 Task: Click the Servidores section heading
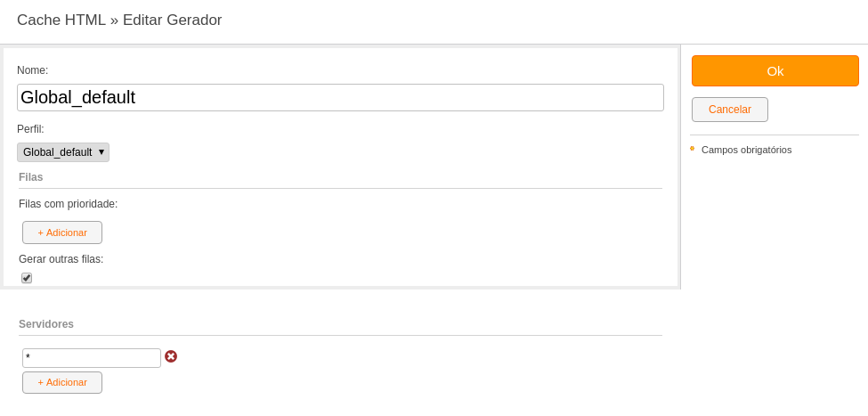46,324
